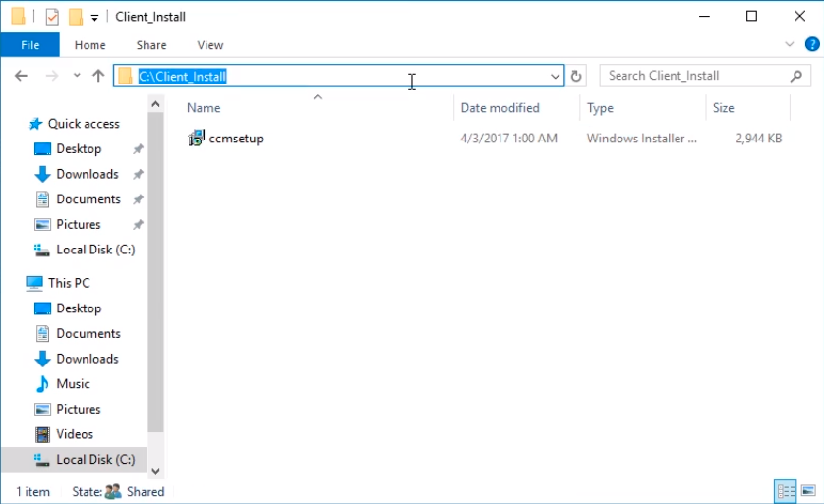Sort files by Date modified column

500,108
